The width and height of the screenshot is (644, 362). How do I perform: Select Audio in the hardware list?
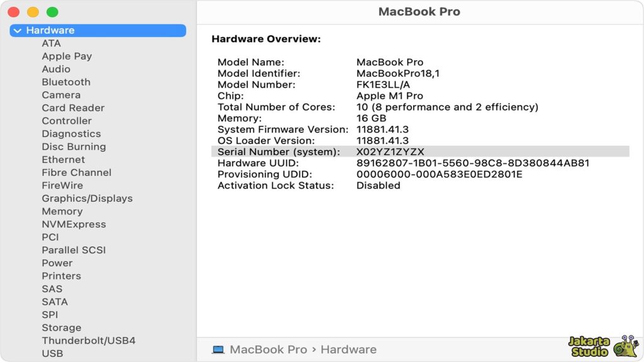point(56,69)
